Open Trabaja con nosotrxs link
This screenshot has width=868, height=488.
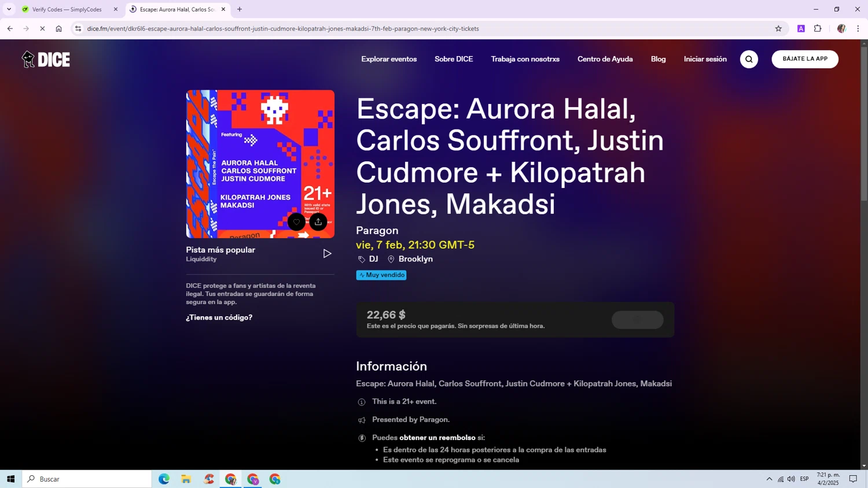click(x=525, y=59)
